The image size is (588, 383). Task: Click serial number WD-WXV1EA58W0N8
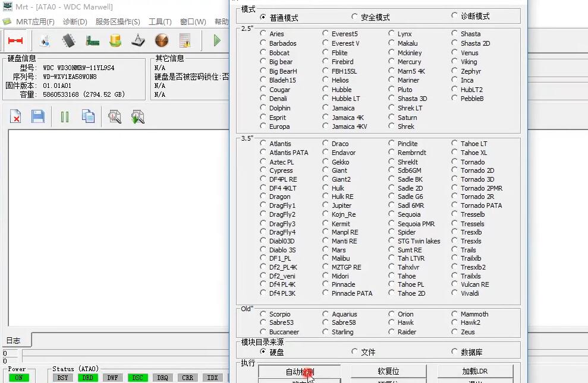pos(70,77)
